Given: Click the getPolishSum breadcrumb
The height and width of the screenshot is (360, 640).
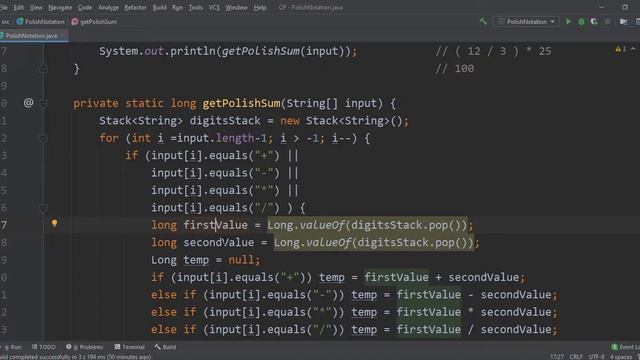Looking at the screenshot, I should (98, 22).
